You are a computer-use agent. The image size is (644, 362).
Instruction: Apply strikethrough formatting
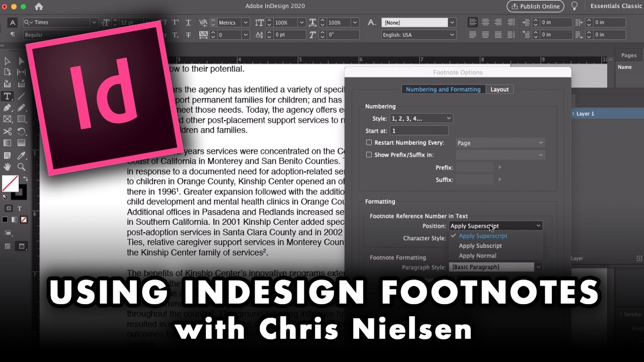[188, 35]
